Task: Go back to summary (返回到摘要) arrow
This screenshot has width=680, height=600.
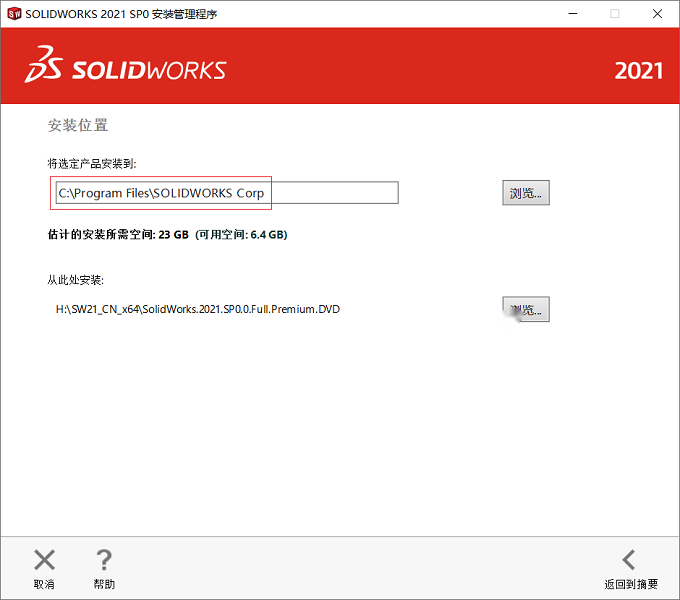Action: pos(629,560)
